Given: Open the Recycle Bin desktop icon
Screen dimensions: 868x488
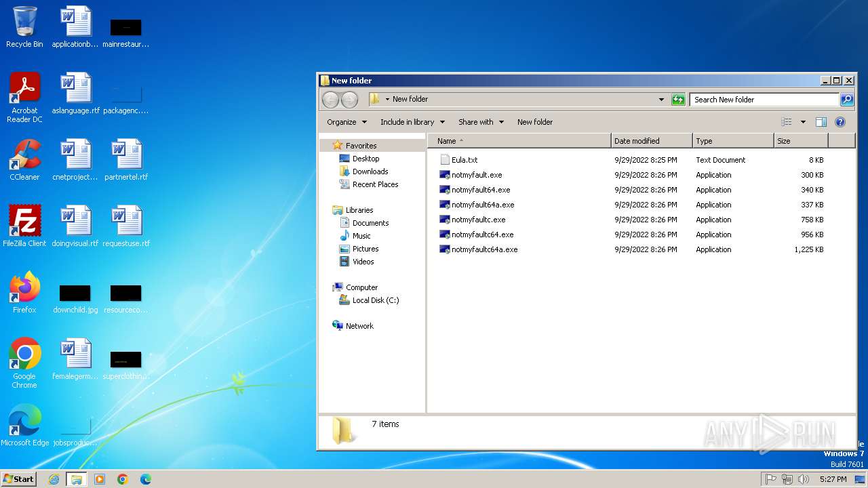Looking at the screenshot, I should point(24,27).
